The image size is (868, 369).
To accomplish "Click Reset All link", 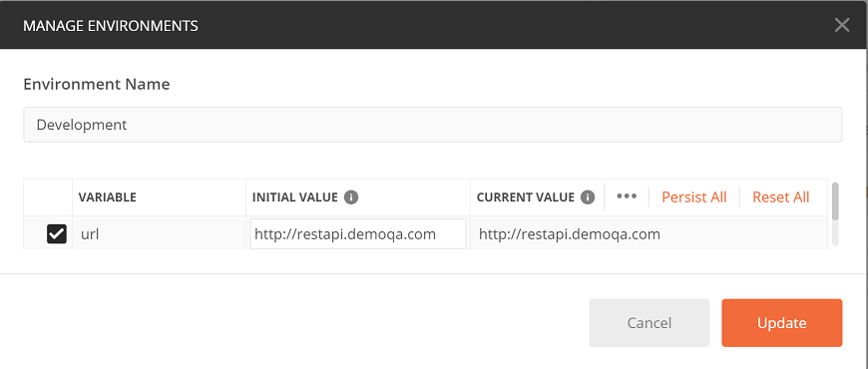I will 780,196.
